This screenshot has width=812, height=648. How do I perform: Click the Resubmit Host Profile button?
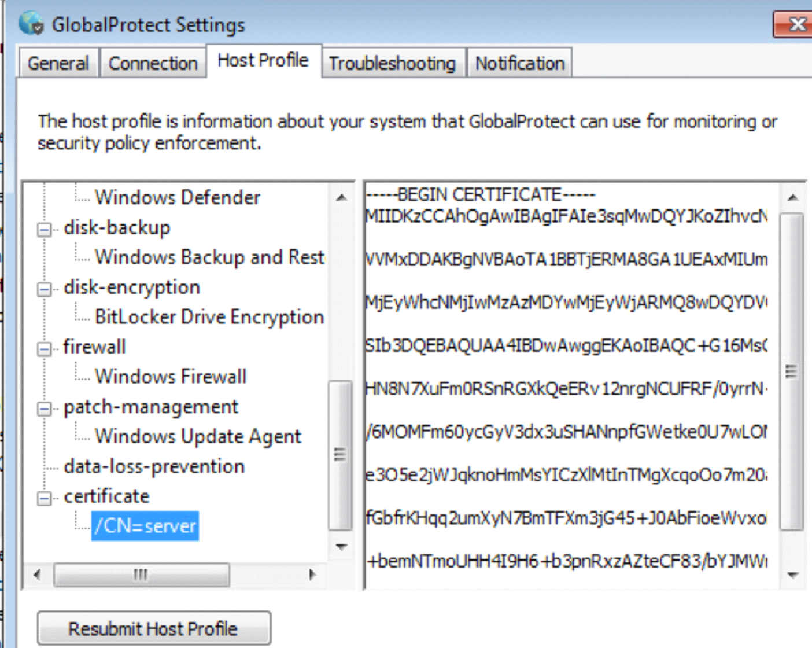coord(154,628)
